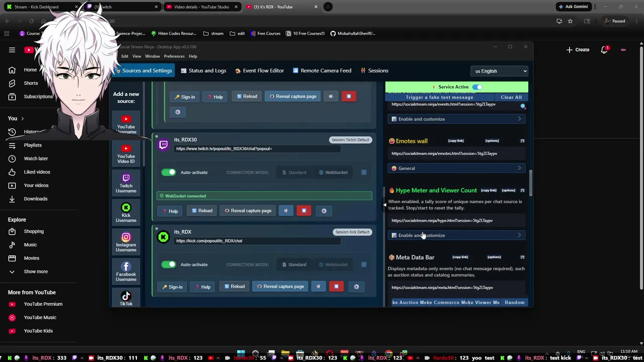Click the Twitch logo of its_RDX30
This screenshot has width=644, height=362.
pyautogui.click(x=163, y=145)
